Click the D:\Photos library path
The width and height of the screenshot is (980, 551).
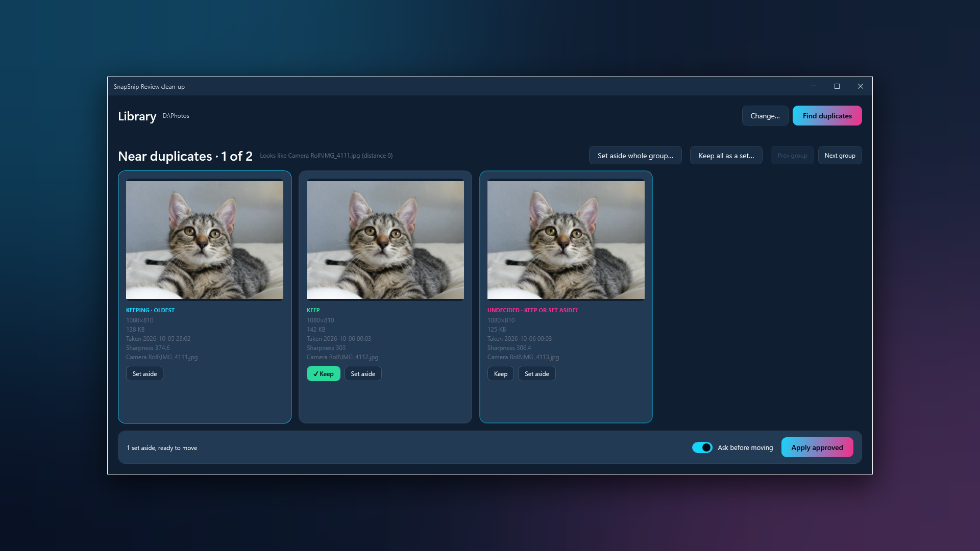[176, 116]
